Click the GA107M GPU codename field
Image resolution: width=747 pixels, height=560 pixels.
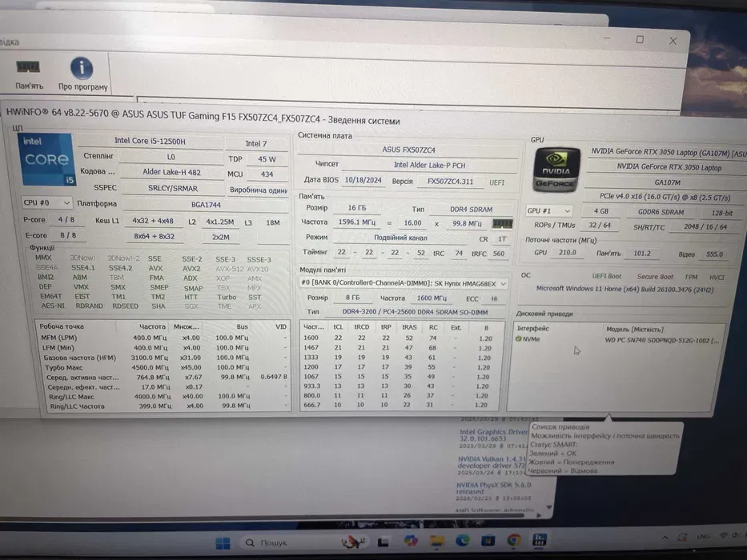667,182
